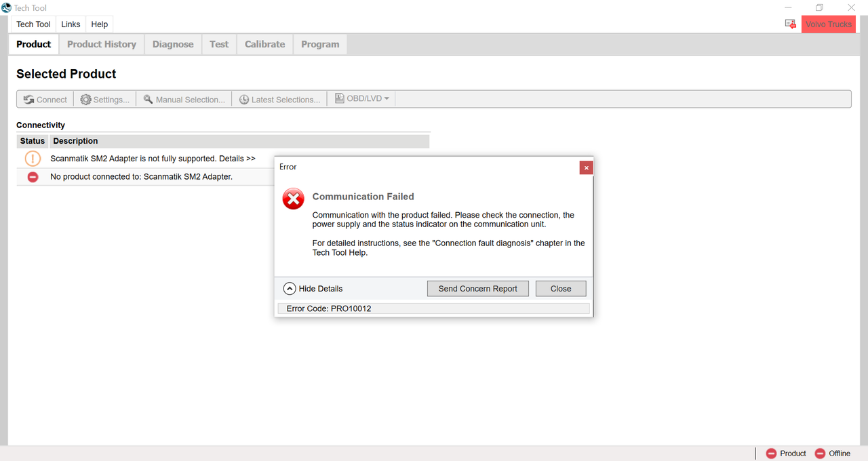This screenshot has height=461, width=868.
Task: Click the red error icon in dialog
Action: coord(293,199)
